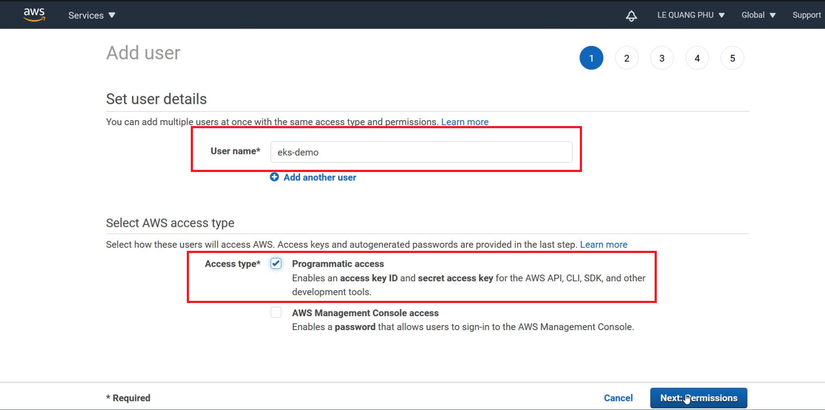Viewport: 825px width, 410px height.
Task: Uncheck the Programmatic access checkbox
Action: [276, 263]
